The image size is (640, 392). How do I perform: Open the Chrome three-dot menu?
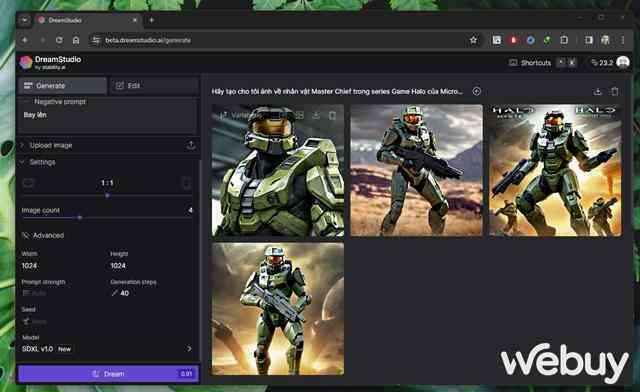pyautogui.click(x=622, y=40)
